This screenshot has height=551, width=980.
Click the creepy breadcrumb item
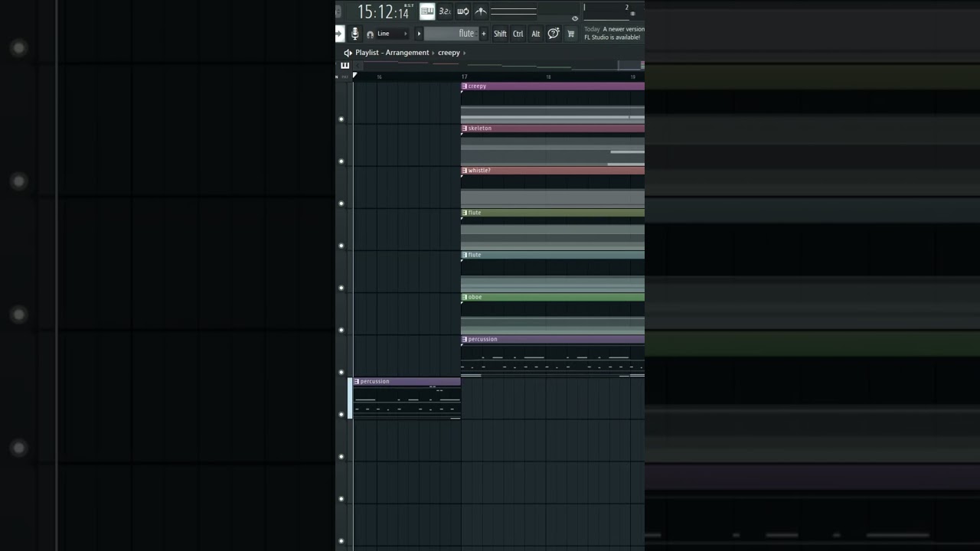point(449,53)
